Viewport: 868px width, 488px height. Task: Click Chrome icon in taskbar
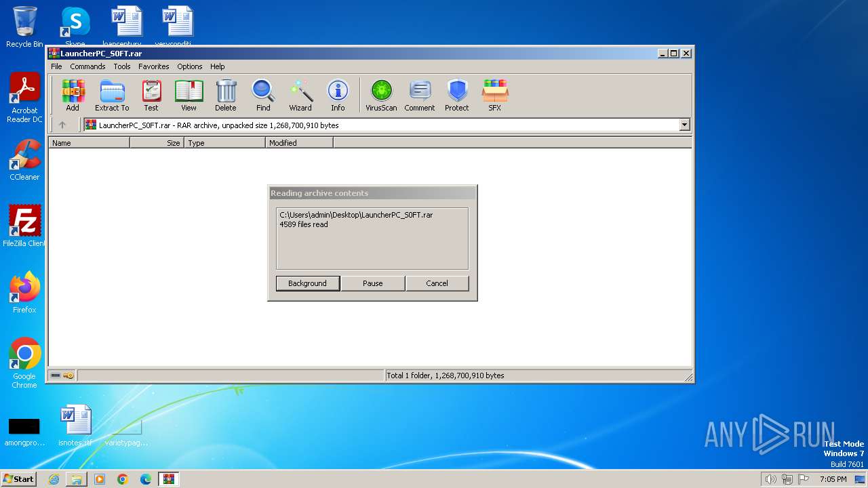click(123, 479)
